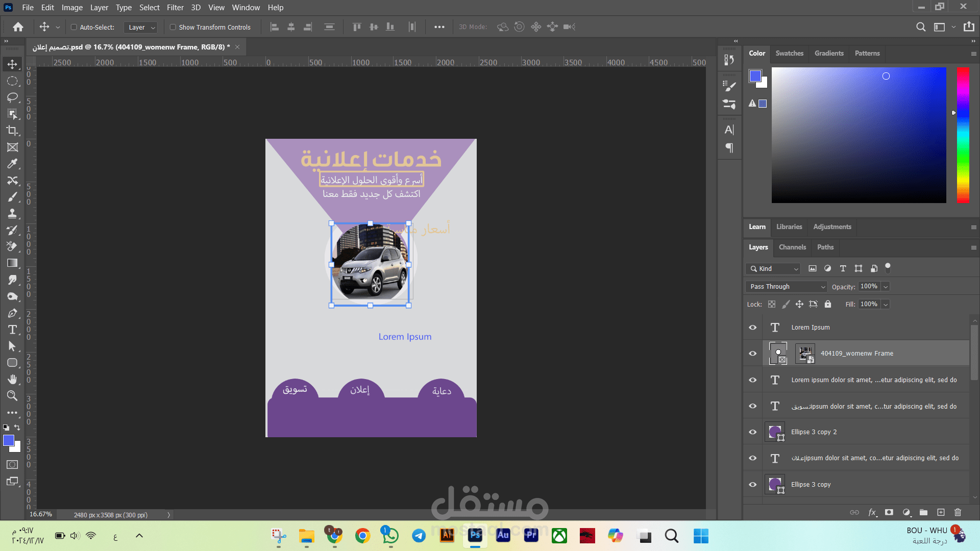Switch to the Swatches tab
The width and height of the screenshot is (980, 551).
click(789, 53)
